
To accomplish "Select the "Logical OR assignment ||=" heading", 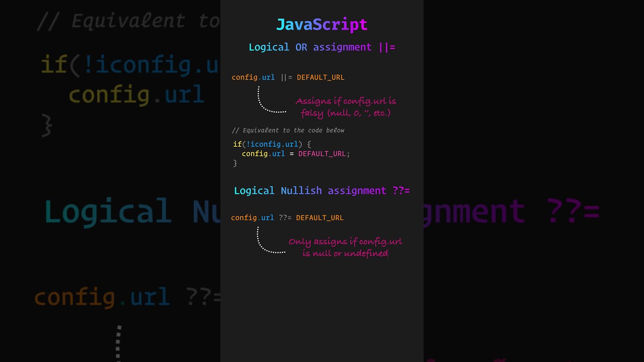I will [322, 47].
